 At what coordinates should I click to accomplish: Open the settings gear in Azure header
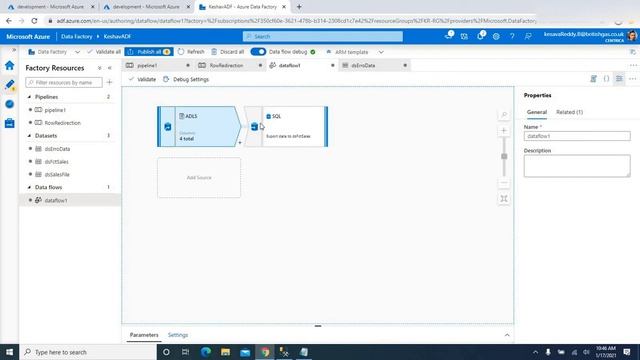[496, 36]
